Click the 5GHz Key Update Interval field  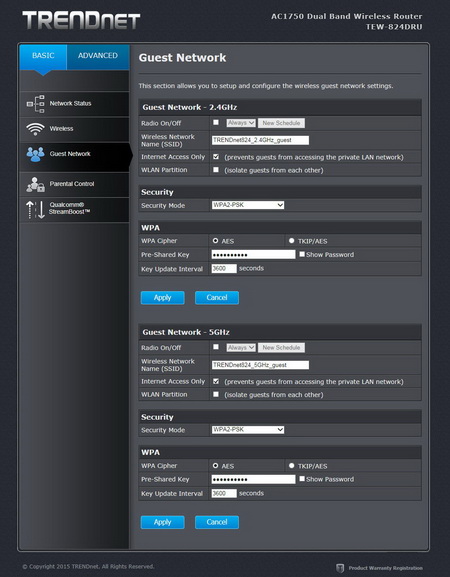(x=224, y=493)
